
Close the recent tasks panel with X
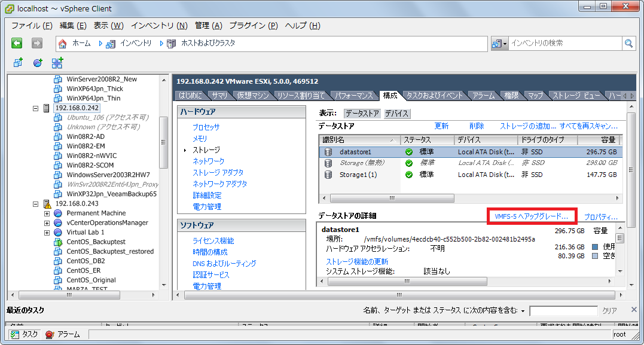click(634, 310)
